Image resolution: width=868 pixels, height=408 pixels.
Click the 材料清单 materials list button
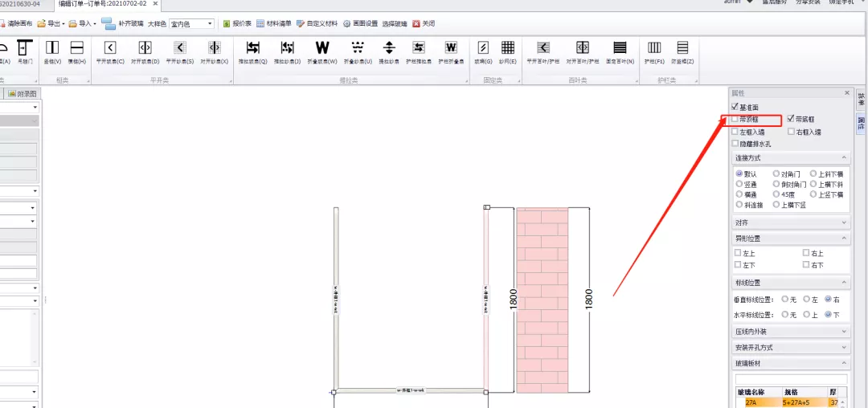(274, 24)
